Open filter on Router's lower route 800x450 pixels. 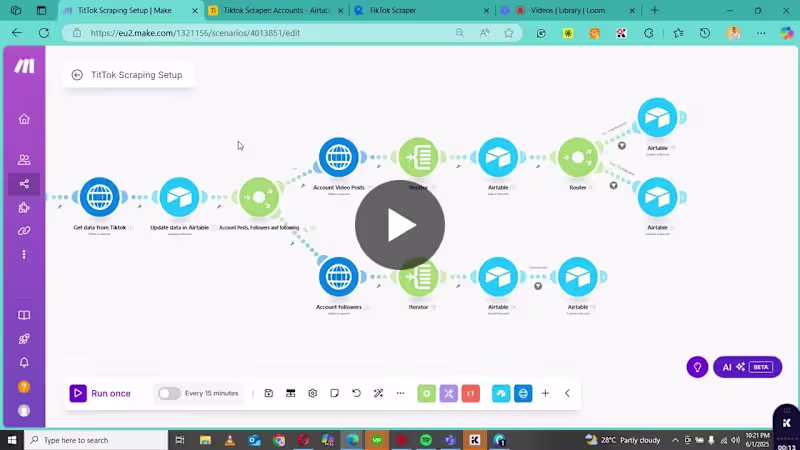click(x=613, y=185)
